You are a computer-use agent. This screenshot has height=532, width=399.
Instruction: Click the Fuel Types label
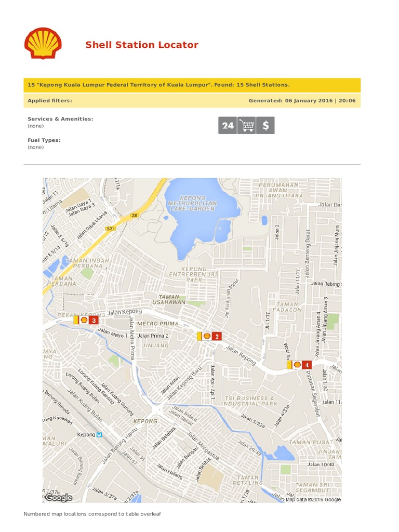tap(44, 140)
